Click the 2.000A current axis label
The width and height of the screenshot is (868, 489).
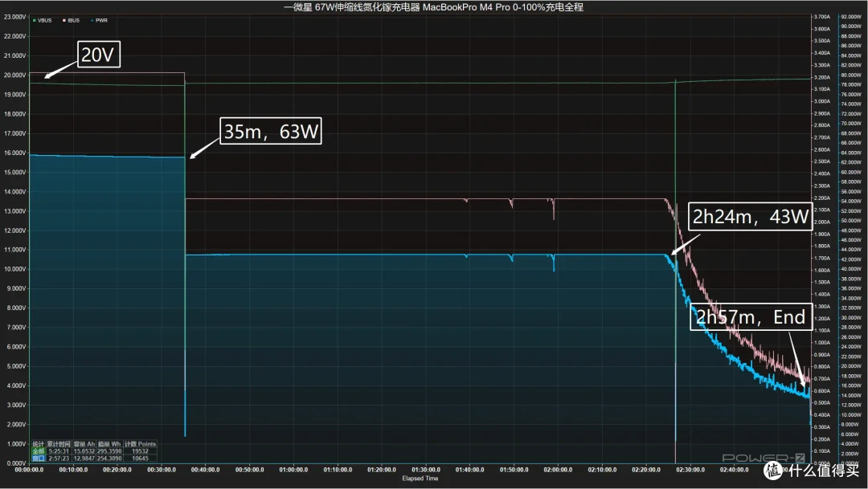(822, 222)
